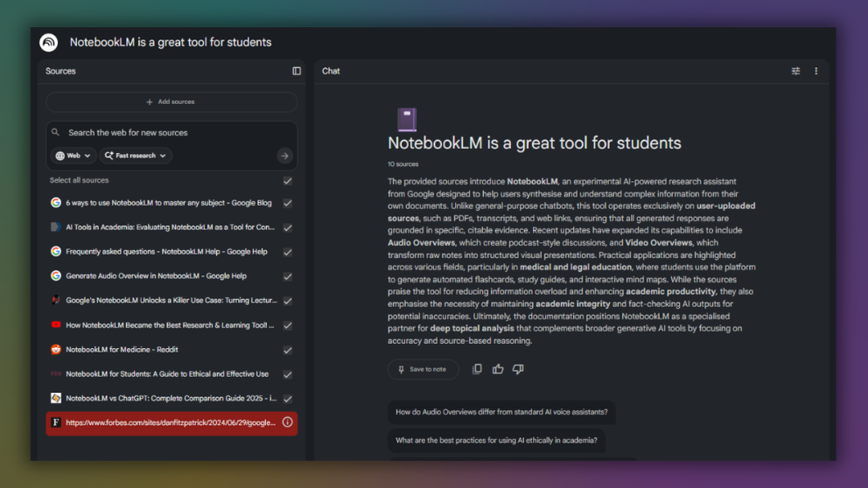Ask best practices for using AI ethically suggestion
This screenshot has height=488, width=868.
pos(496,441)
